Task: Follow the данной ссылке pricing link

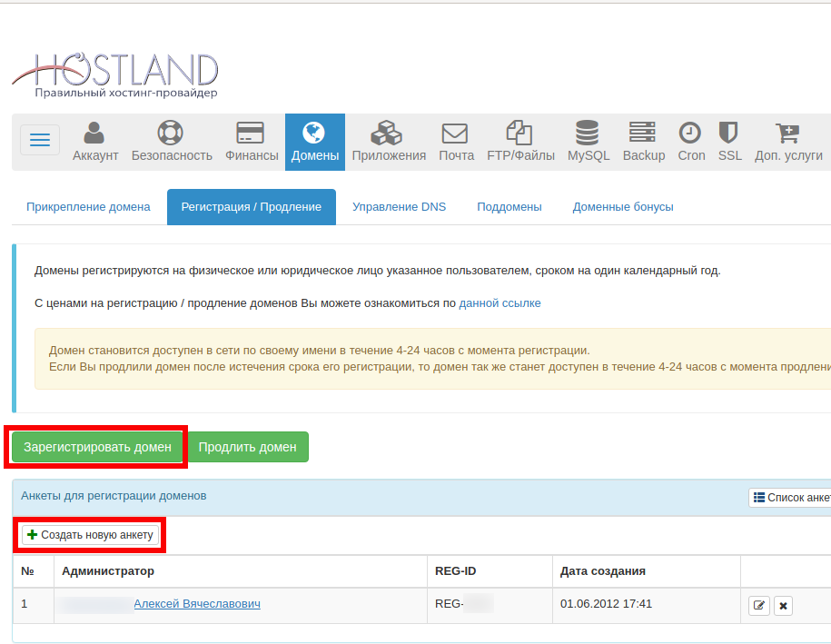Action: pyautogui.click(x=500, y=303)
